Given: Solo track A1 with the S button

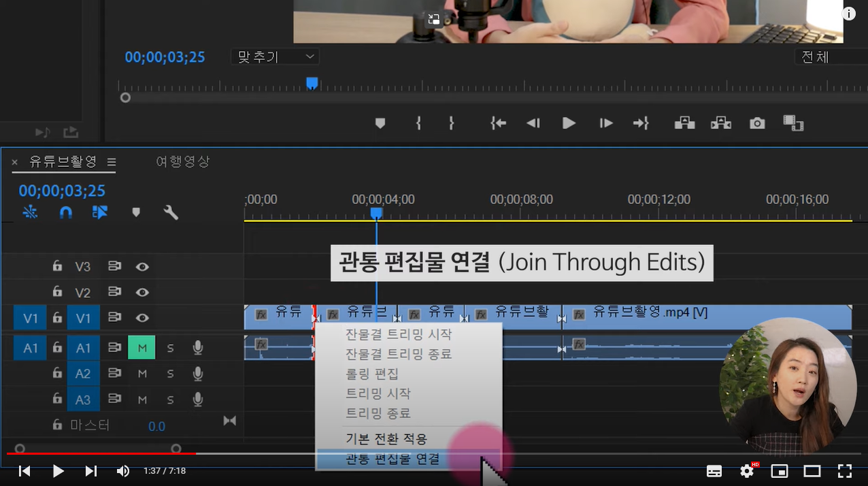Looking at the screenshot, I should click(170, 348).
